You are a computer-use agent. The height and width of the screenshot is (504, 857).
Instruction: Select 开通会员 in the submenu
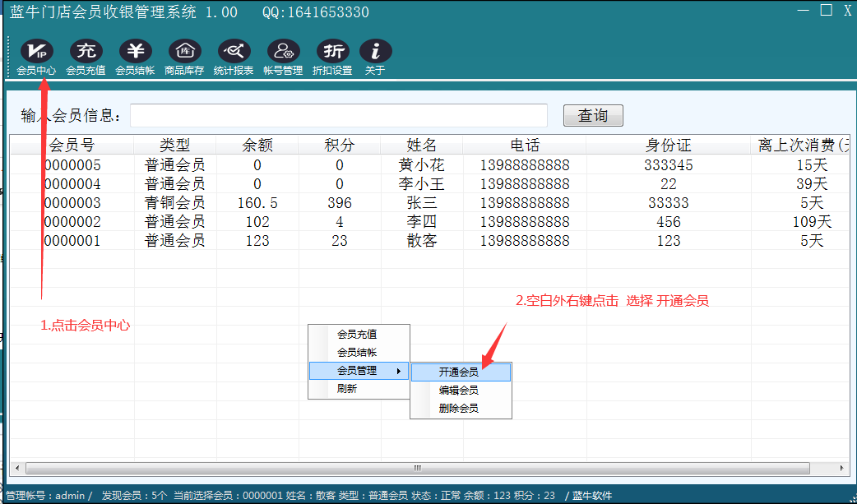461,372
